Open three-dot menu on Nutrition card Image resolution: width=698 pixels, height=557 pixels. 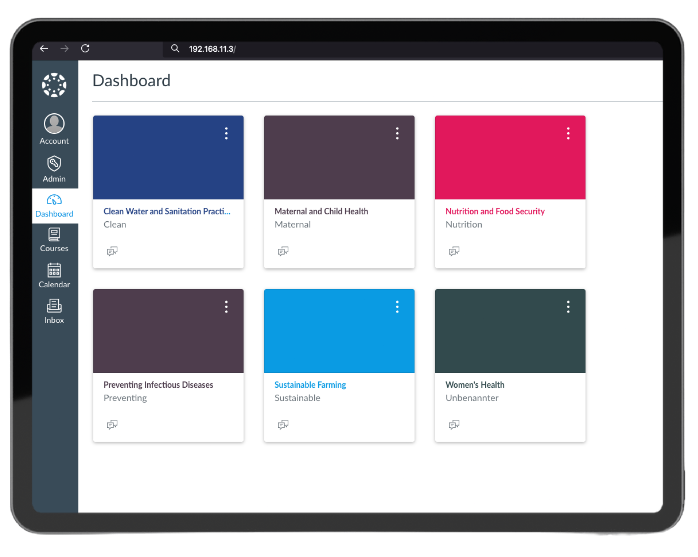point(568,133)
